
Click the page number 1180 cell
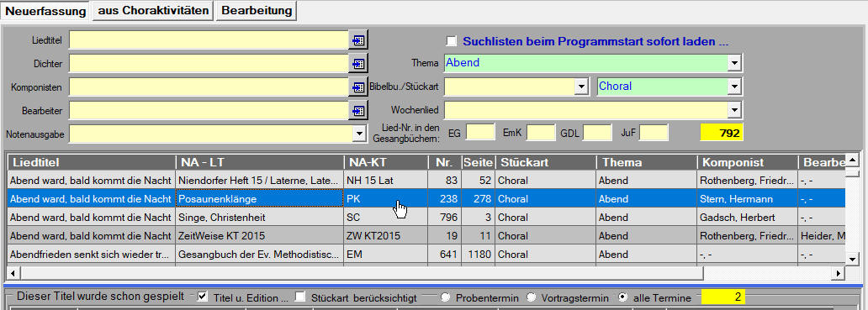[x=479, y=255]
